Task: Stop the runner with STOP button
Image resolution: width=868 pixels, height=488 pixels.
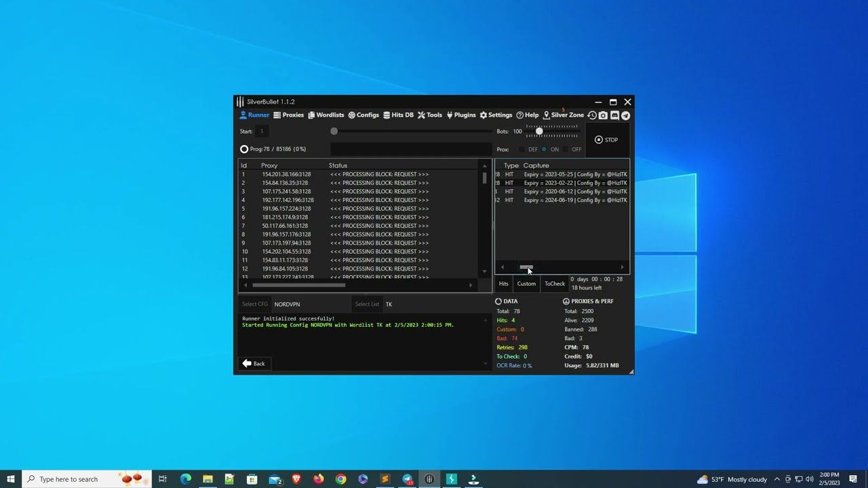Action: (606, 140)
